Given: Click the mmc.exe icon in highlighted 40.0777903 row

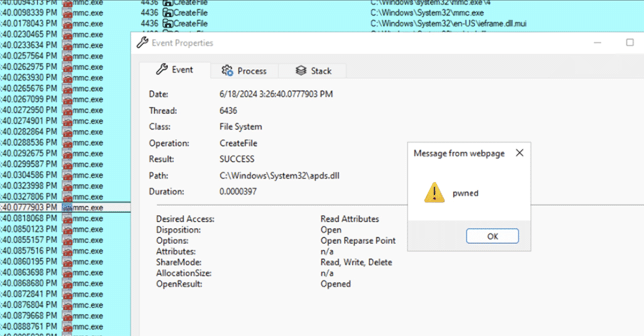Looking at the screenshot, I should (x=68, y=208).
